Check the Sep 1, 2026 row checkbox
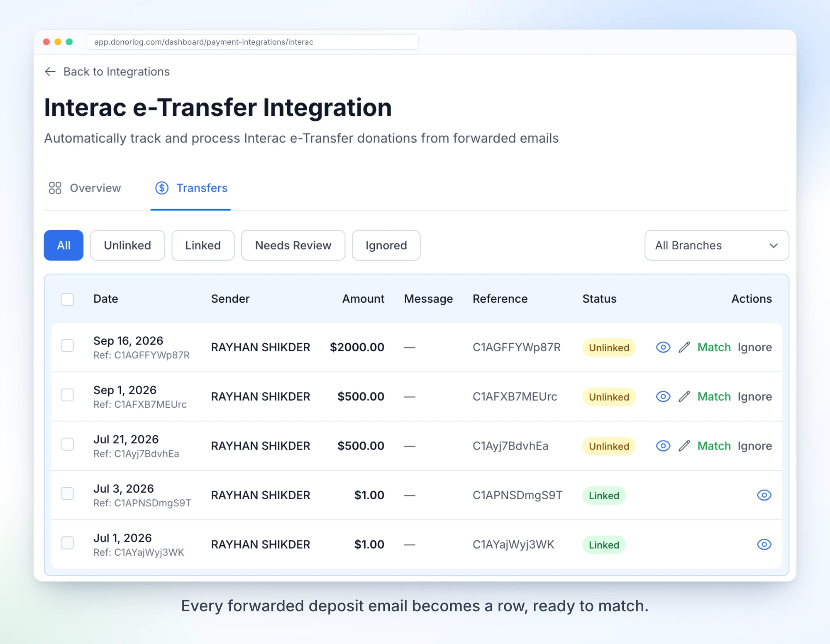This screenshot has width=830, height=644. point(67,395)
